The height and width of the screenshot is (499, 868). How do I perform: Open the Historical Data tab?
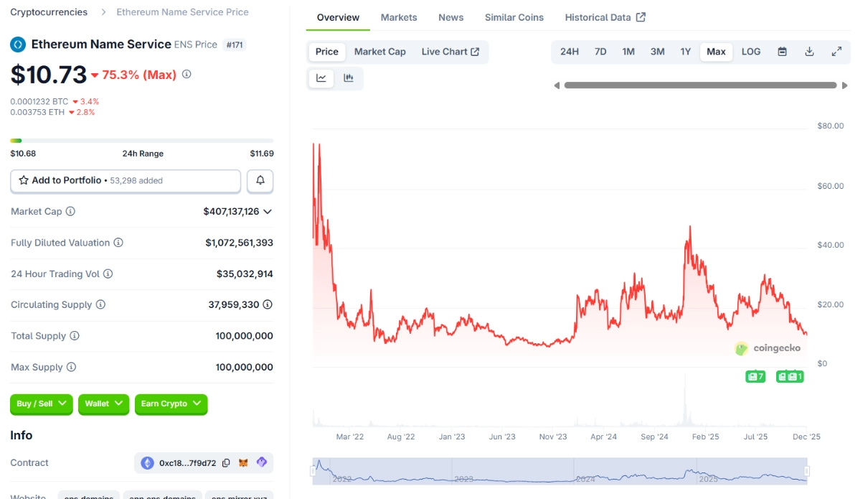[600, 17]
